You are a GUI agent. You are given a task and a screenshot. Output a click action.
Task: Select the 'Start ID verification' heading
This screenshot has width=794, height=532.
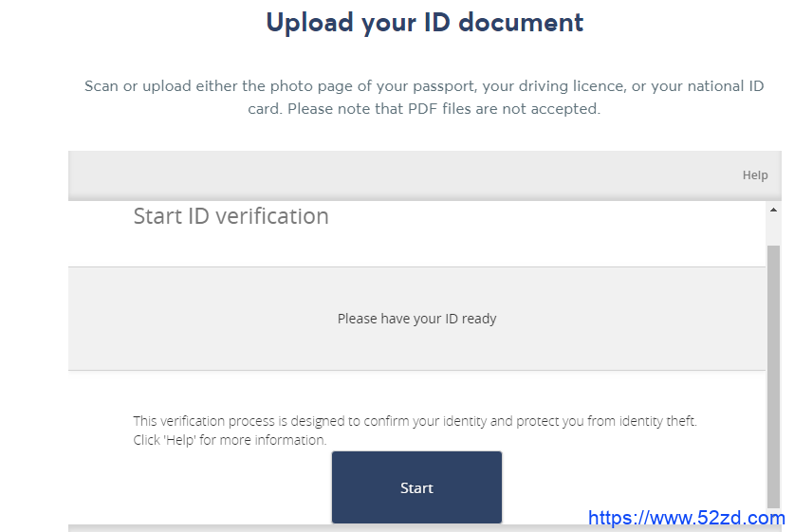pos(231,216)
